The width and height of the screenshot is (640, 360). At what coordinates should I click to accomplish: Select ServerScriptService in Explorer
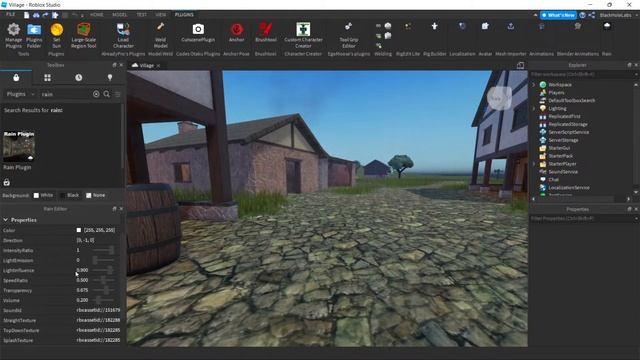click(569, 132)
